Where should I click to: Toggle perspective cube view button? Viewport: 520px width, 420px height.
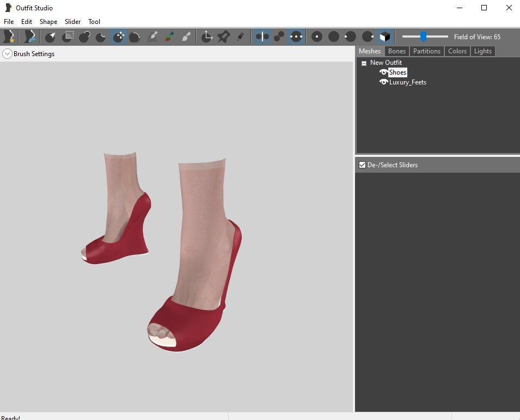click(384, 36)
